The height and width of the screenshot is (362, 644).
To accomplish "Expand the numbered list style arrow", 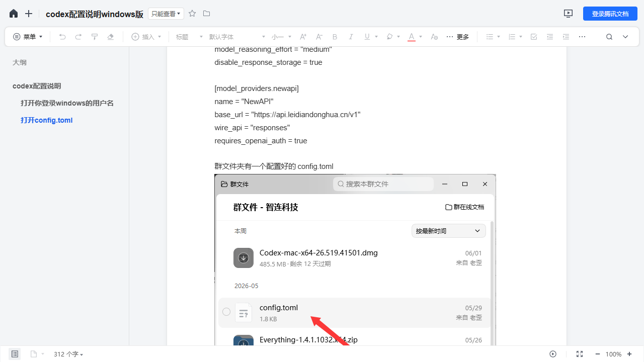I will tap(521, 37).
